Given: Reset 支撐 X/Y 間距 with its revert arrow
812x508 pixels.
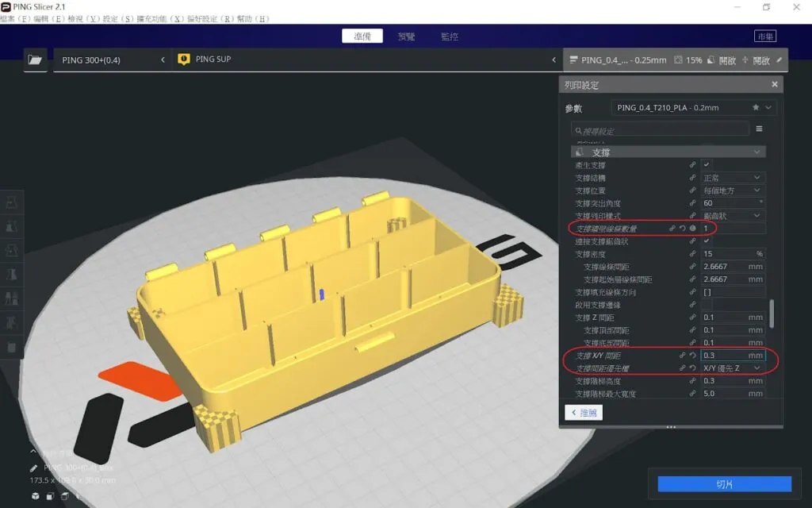Looking at the screenshot, I should pyautogui.click(x=692, y=355).
